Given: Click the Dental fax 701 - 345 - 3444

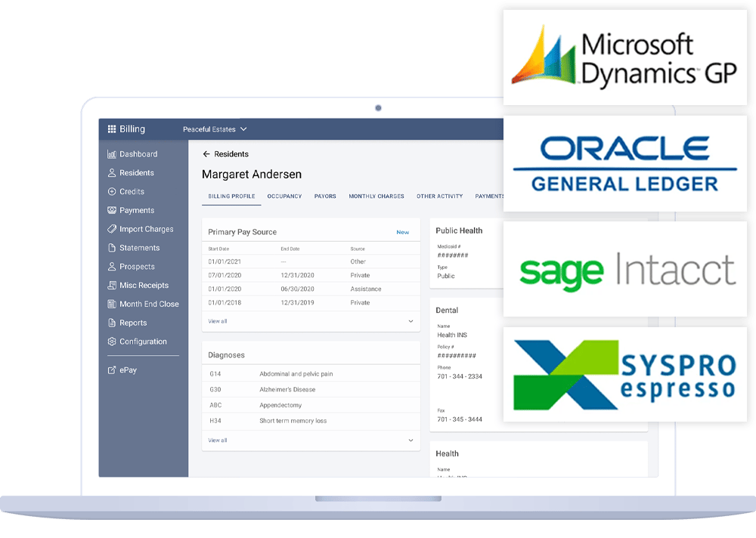Looking at the screenshot, I should pyautogui.click(x=460, y=419).
